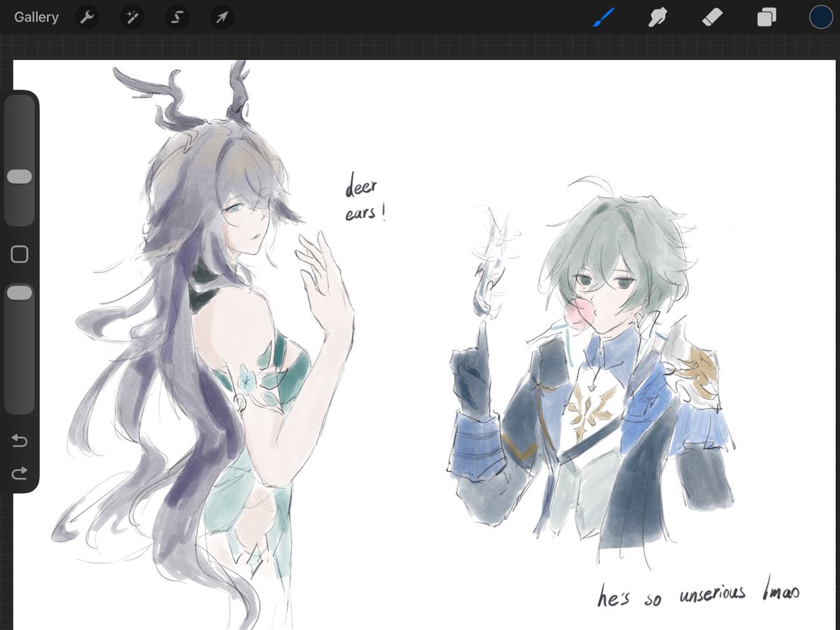
Task: Undo the last stroke
Action: 20,441
